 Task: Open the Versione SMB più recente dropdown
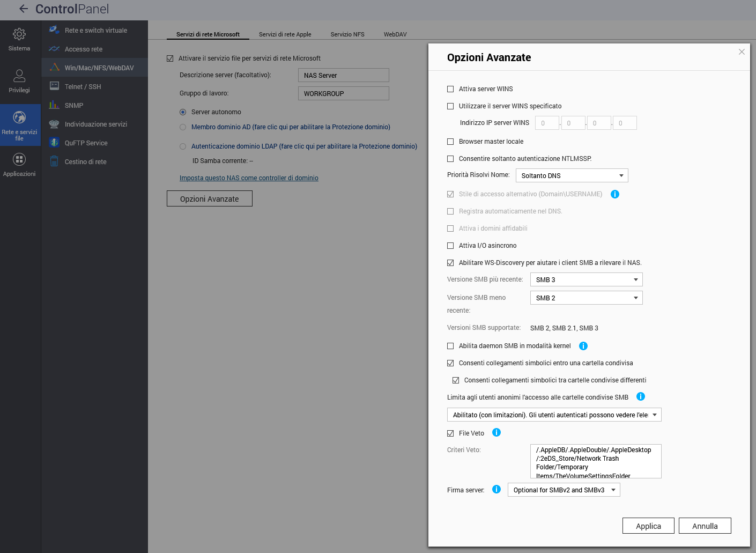586,279
